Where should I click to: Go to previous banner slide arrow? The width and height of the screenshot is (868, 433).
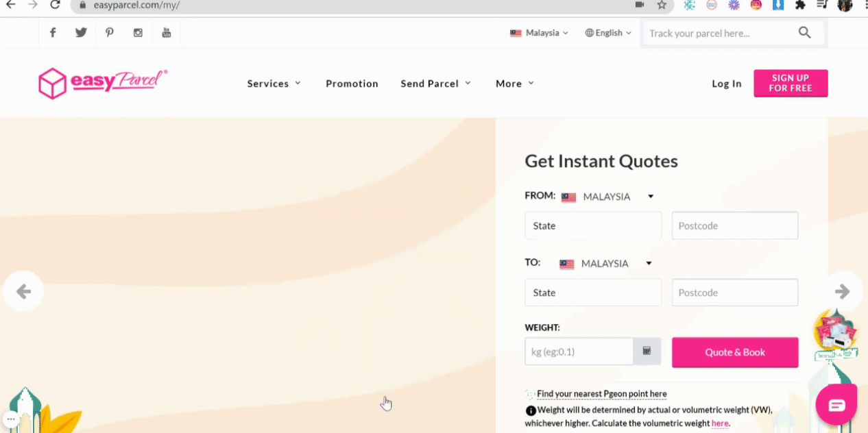[x=23, y=292]
